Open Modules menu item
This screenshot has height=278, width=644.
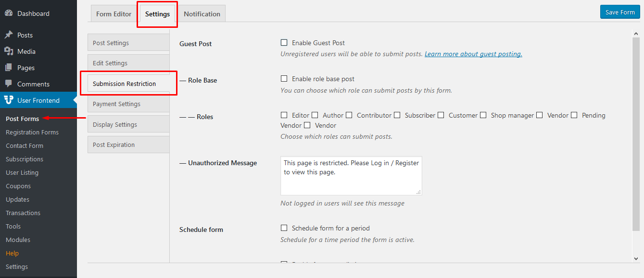(x=18, y=240)
